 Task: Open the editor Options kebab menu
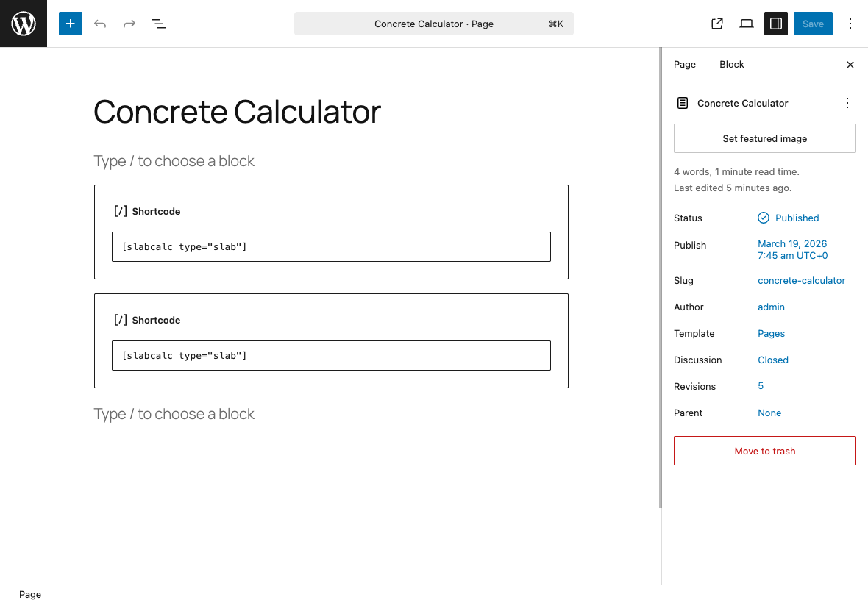(850, 24)
